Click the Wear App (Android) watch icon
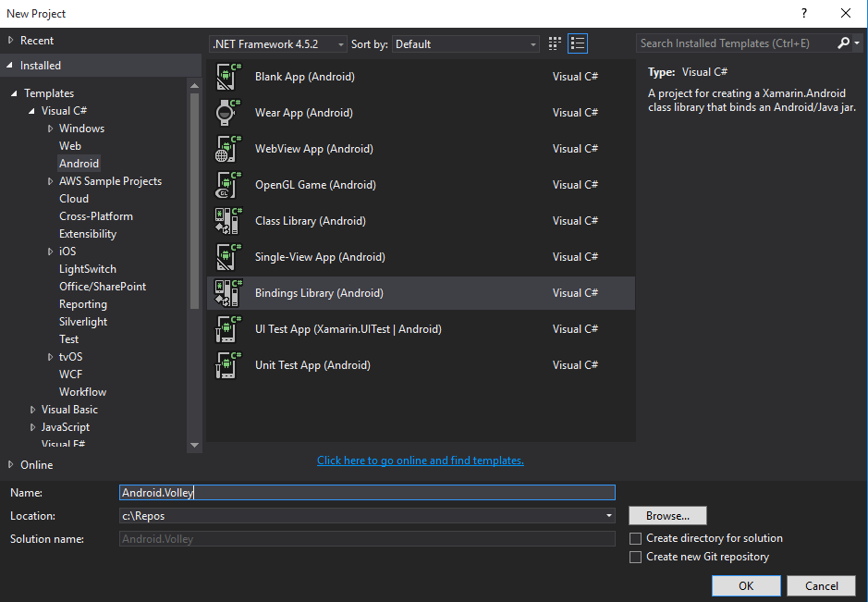 228,112
